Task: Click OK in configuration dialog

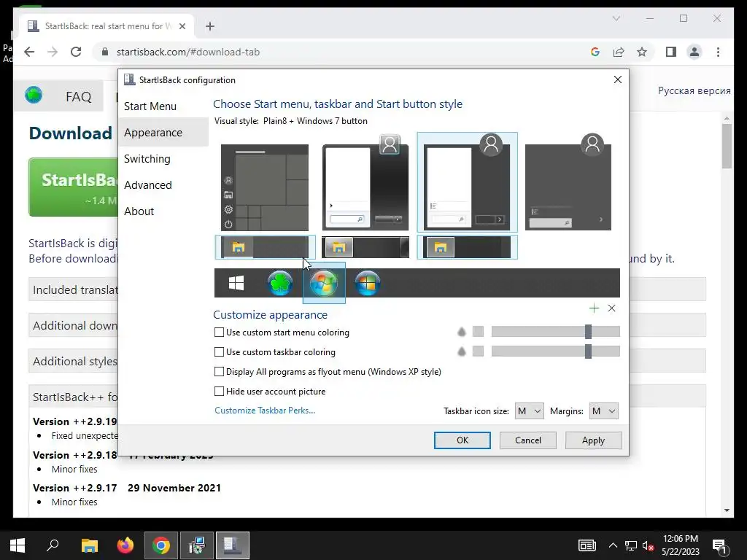Action: coord(462,440)
